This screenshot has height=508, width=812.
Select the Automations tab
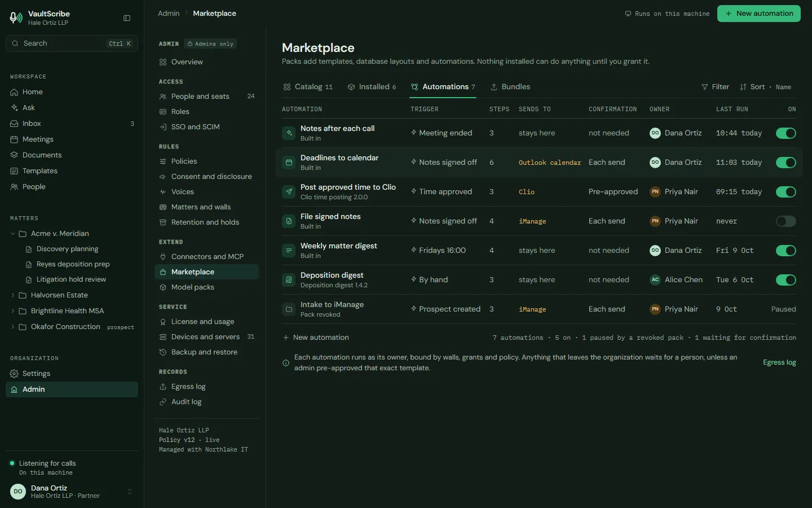(x=443, y=87)
